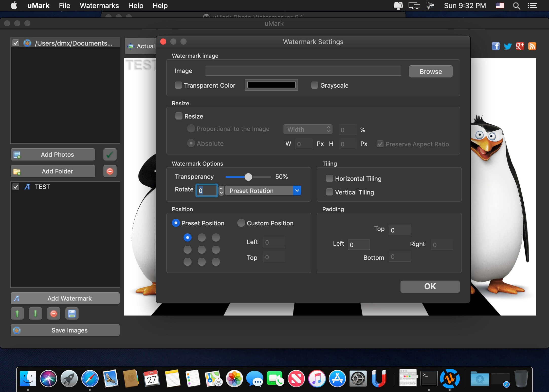Screen dimensions: 549x392
Task: Click the Padding Top input field
Action: (400, 230)
